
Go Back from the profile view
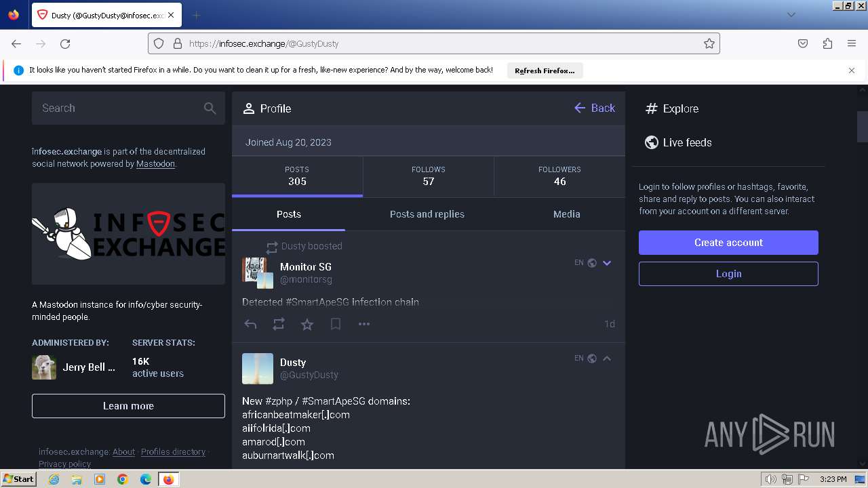pyautogui.click(x=595, y=108)
